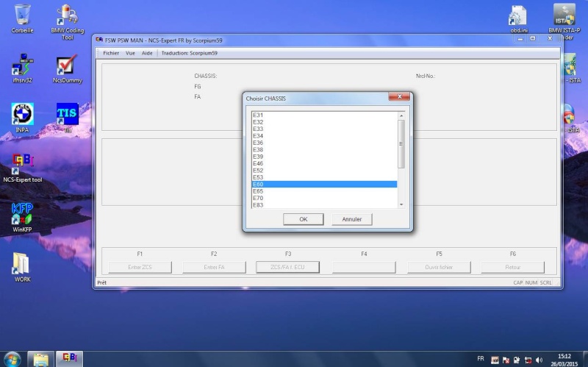This screenshot has height=367, width=588.
Task: Select chassis E33 in list
Action: pyautogui.click(x=324, y=129)
